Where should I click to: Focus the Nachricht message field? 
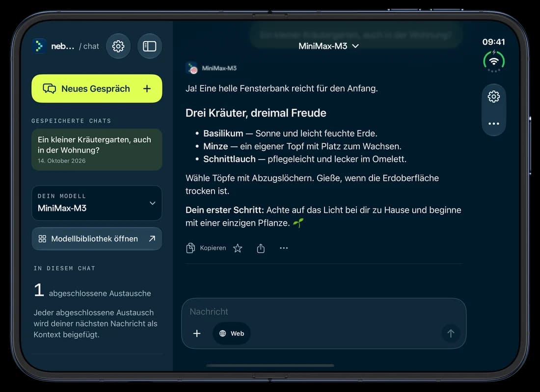[324, 312]
